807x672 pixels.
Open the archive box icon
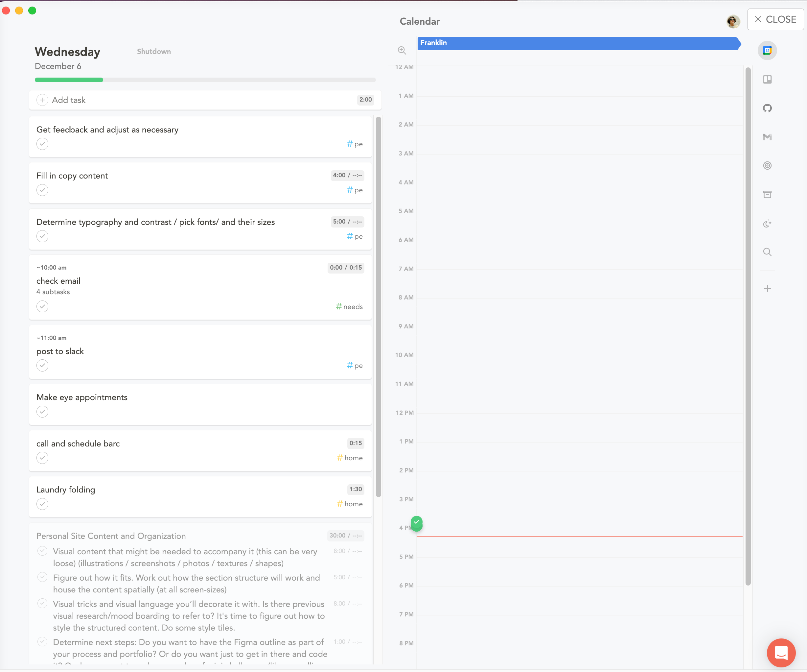click(x=767, y=195)
